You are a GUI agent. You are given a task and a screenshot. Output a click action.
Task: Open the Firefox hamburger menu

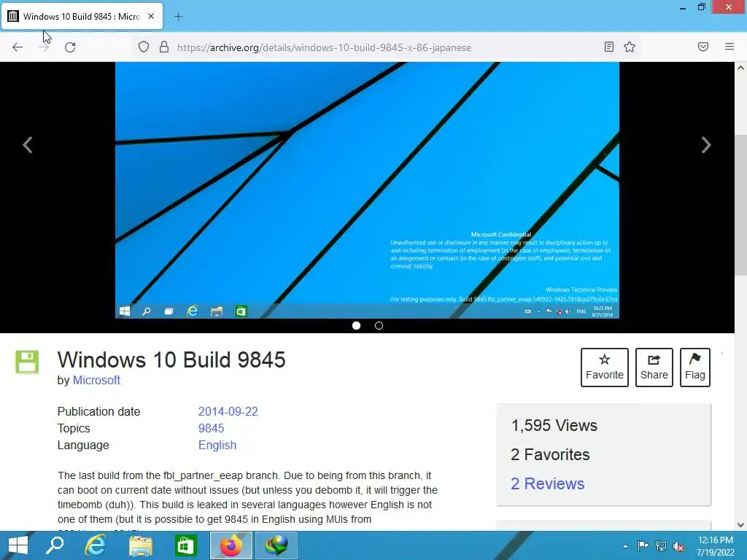click(x=729, y=47)
